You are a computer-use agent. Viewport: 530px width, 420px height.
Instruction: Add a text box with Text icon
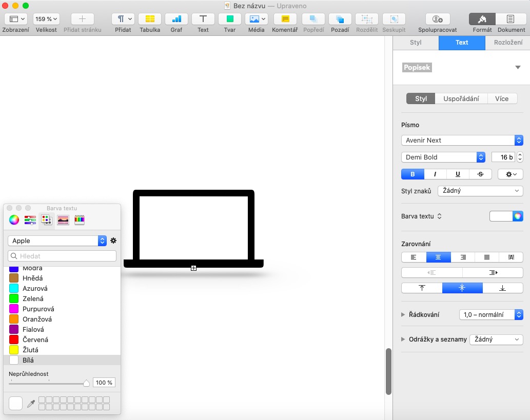(203, 19)
